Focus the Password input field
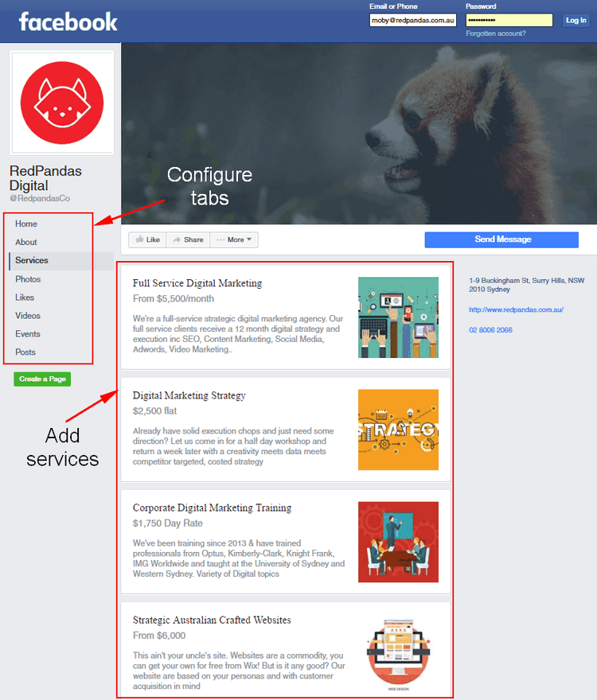Screen dimensions: 597x700 coord(509,20)
